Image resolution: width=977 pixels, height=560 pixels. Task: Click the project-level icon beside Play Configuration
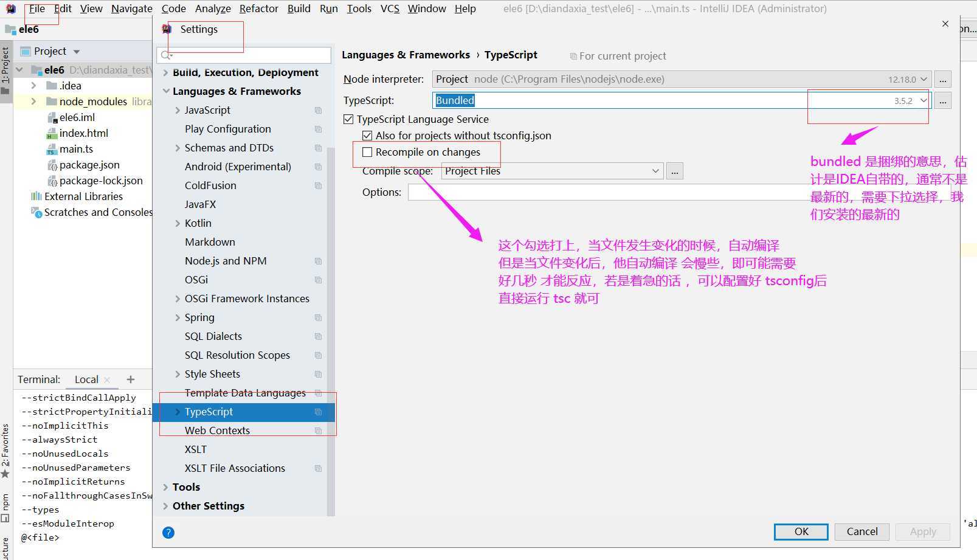(318, 129)
